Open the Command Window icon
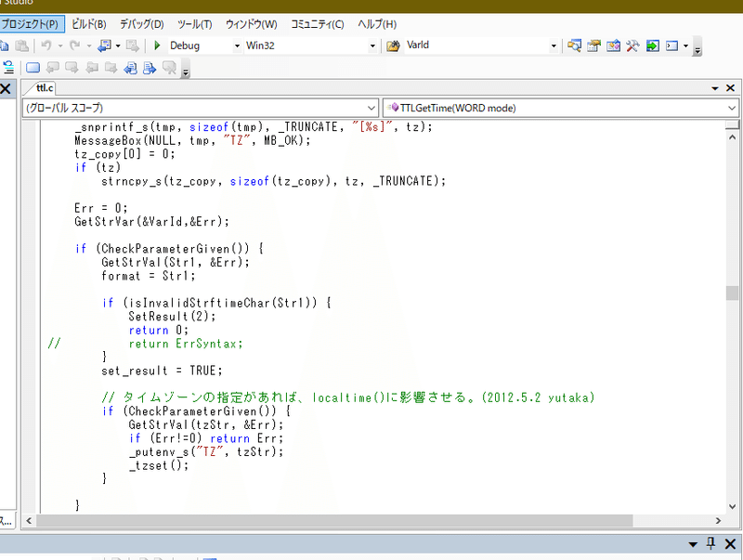 [x=671, y=46]
